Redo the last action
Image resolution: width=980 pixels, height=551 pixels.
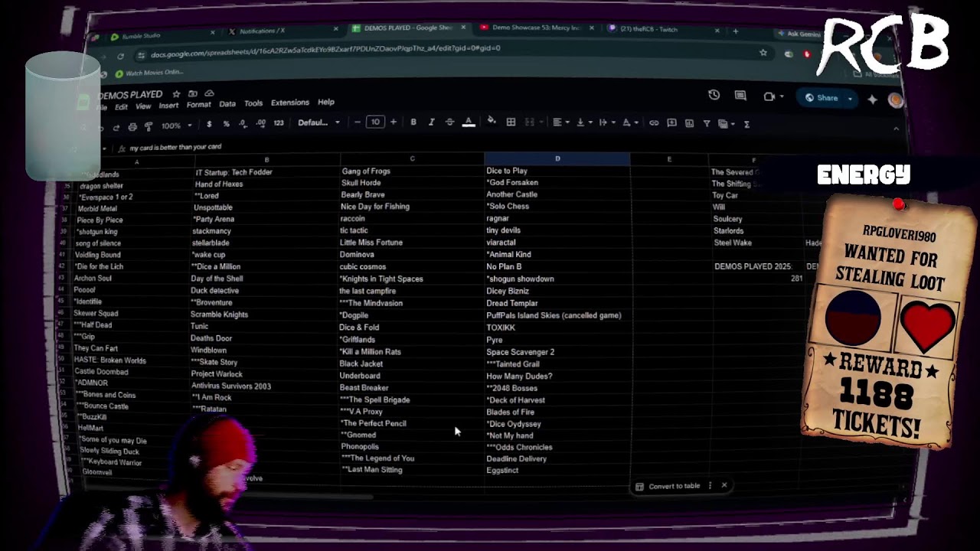click(116, 128)
